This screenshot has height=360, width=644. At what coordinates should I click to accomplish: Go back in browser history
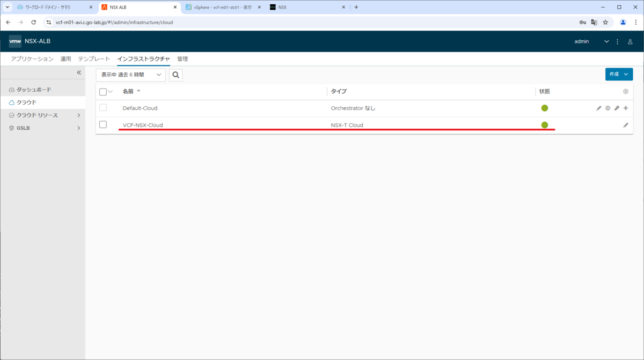[x=8, y=23]
